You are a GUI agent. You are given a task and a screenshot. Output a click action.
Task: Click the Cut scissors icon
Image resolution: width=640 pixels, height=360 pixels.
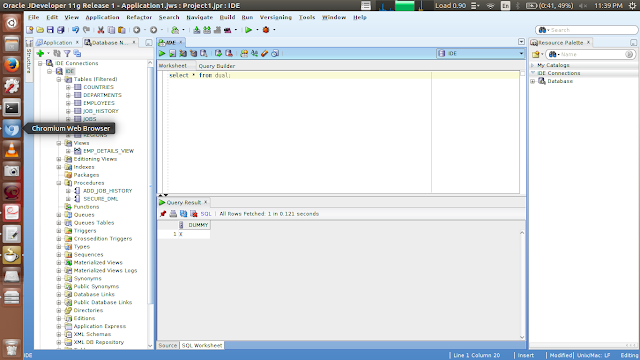tap(100, 30)
